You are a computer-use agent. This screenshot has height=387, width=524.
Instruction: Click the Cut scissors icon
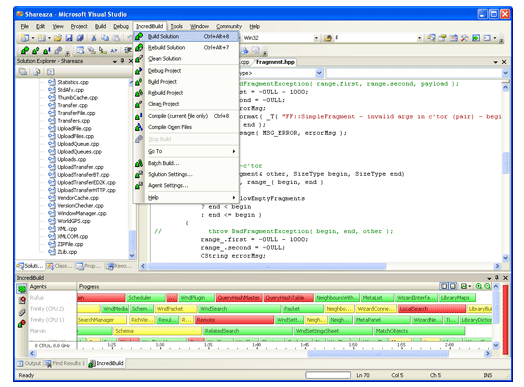pos(94,38)
